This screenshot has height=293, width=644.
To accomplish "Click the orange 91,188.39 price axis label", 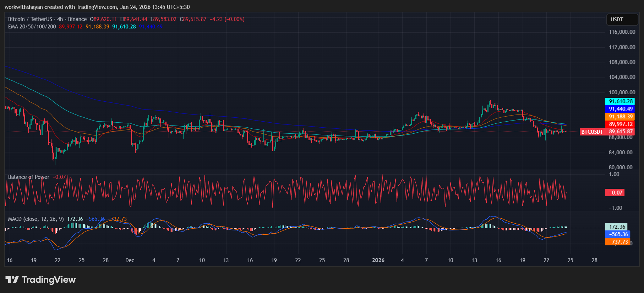I will click(x=621, y=117).
